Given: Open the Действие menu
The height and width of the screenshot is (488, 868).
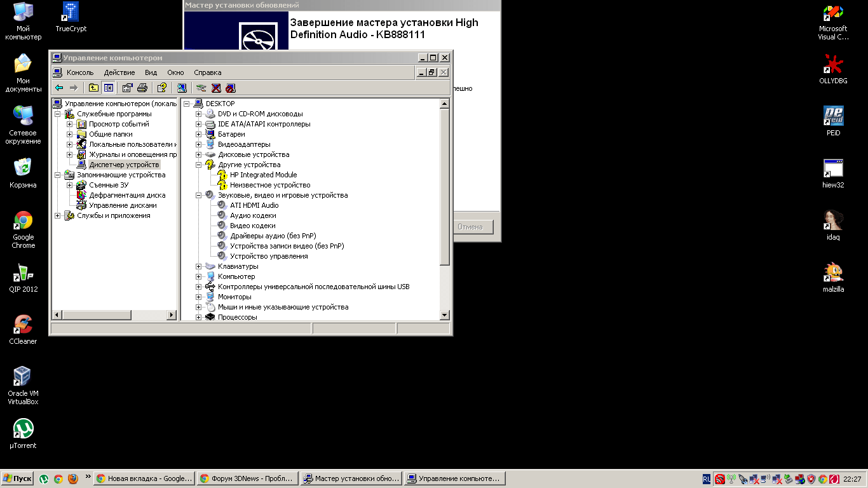Looking at the screenshot, I should click(119, 72).
